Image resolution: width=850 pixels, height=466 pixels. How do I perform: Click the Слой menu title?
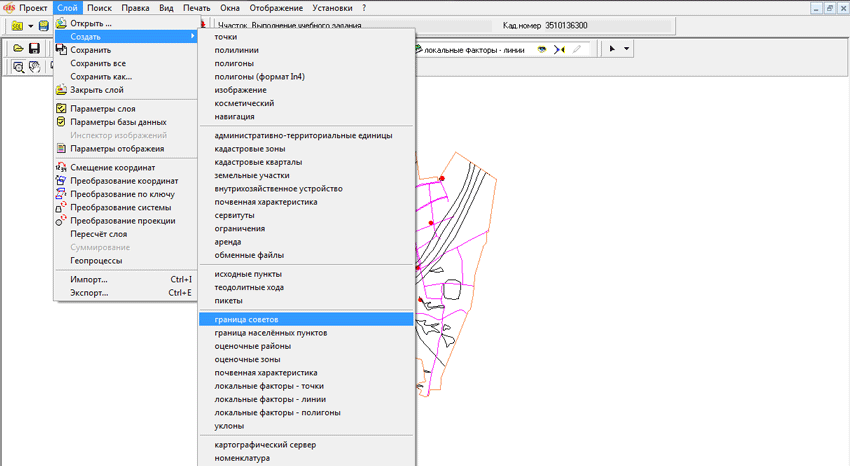pos(68,8)
